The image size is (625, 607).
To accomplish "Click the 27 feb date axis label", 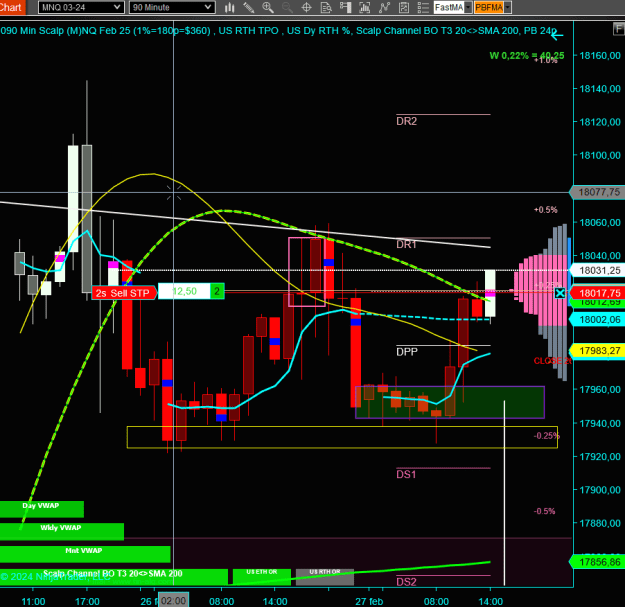I will coord(369,601).
